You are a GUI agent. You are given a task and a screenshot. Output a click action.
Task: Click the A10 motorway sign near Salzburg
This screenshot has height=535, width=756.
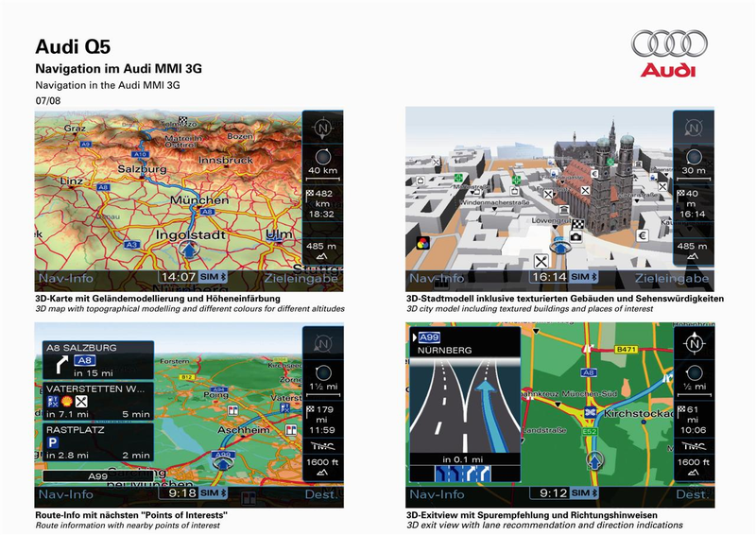point(140,154)
